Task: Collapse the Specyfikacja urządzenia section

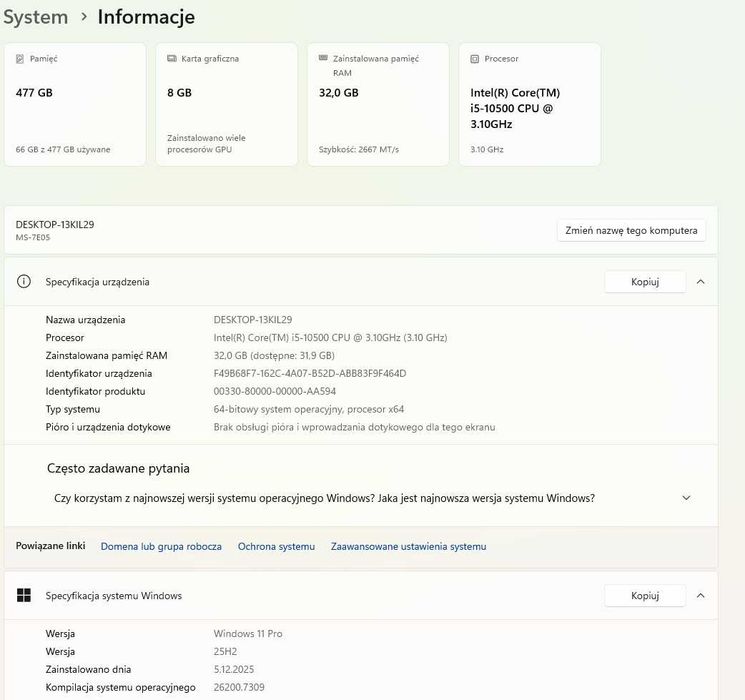Action: pos(700,282)
